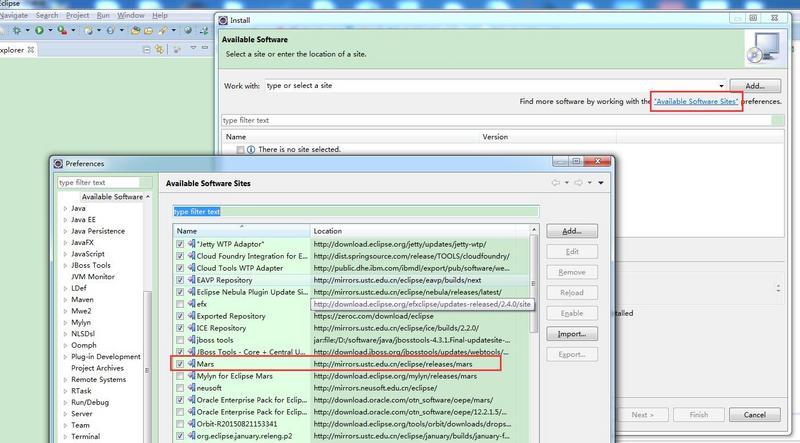Expand the Maven preferences node
This screenshot has width=800, height=443.
65,300
